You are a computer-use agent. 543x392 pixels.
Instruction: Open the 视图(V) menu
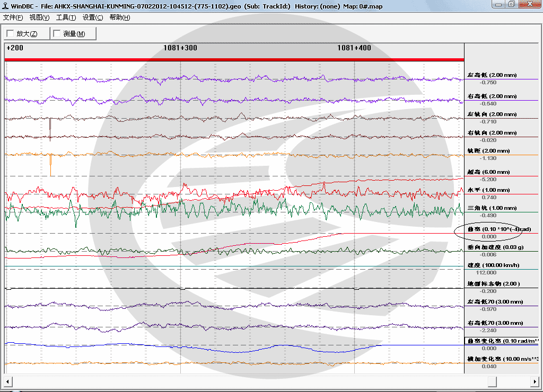click(39, 17)
